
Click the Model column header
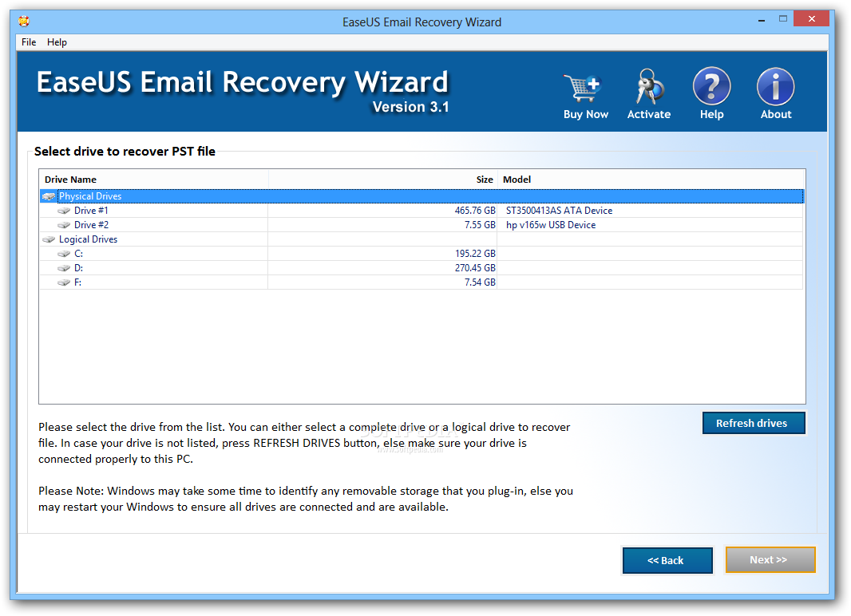[x=650, y=180]
